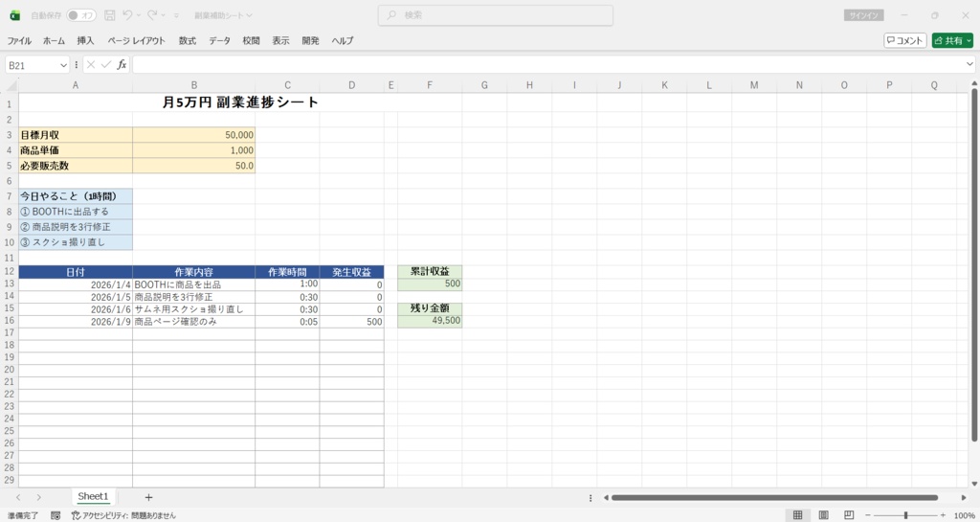Open the 数式 ribbon tab
Image resolution: width=980 pixels, height=522 pixels.
pos(188,40)
